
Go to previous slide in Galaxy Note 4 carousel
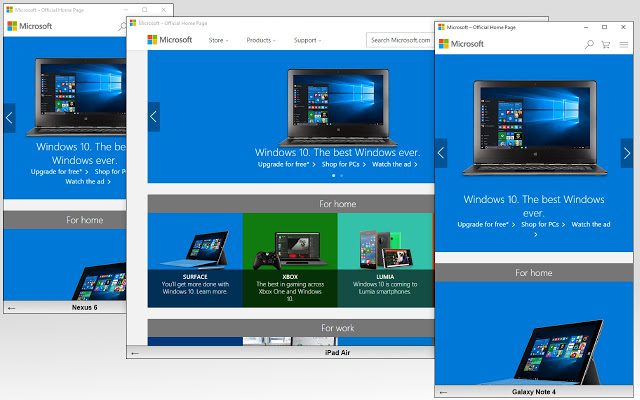[441, 153]
